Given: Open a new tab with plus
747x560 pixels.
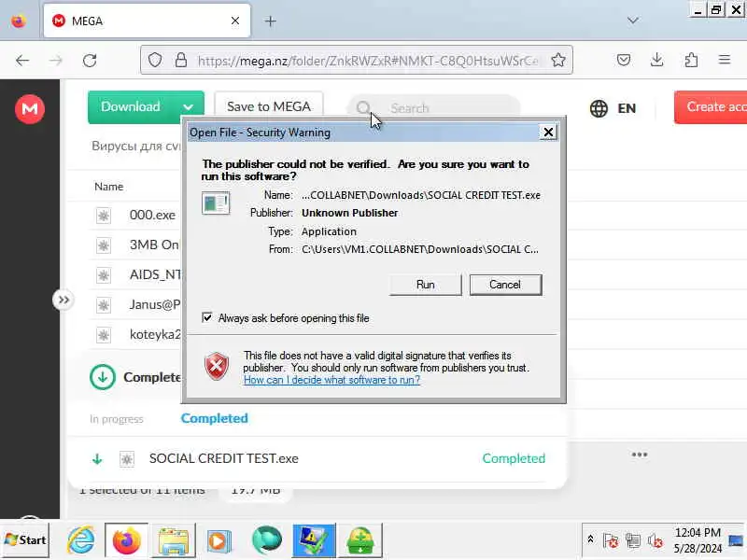Looking at the screenshot, I should (270, 21).
